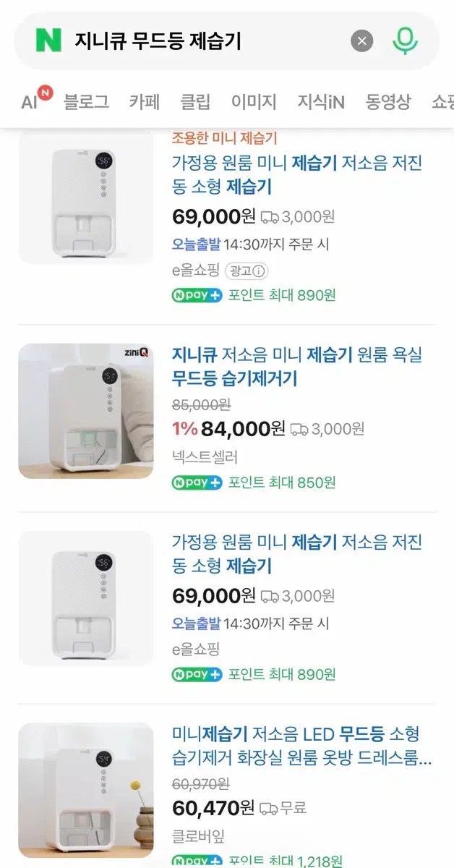This screenshot has height=868, width=454.
Task: Tap the green Naver N logo
Action: [x=48, y=41]
